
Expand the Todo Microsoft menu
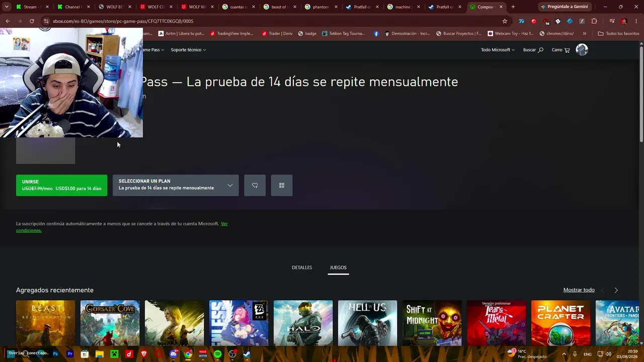[x=498, y=50]
